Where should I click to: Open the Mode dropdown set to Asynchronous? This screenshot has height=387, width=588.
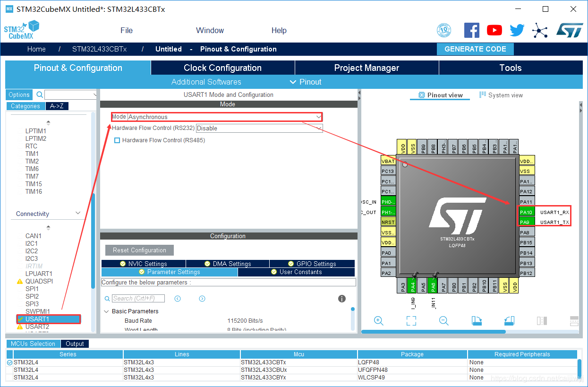point(225,117)
